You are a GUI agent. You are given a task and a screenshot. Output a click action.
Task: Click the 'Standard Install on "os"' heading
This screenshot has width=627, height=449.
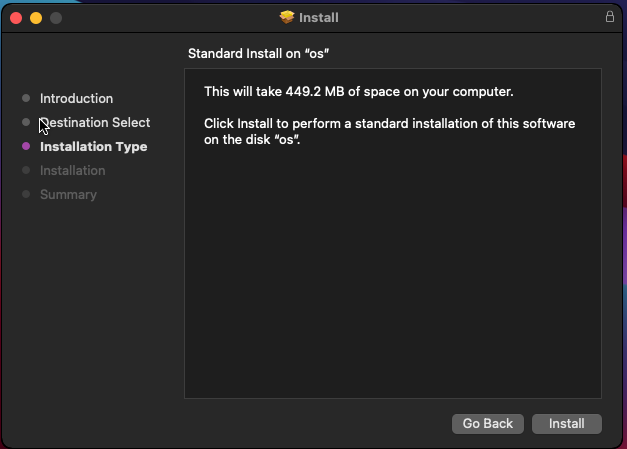point(258,54)
